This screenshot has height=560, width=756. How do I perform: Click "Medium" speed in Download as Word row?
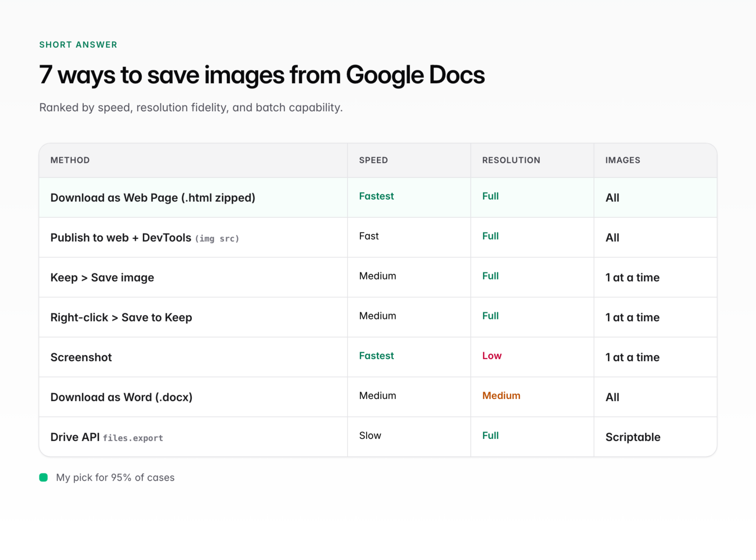(x=378, y=396)
